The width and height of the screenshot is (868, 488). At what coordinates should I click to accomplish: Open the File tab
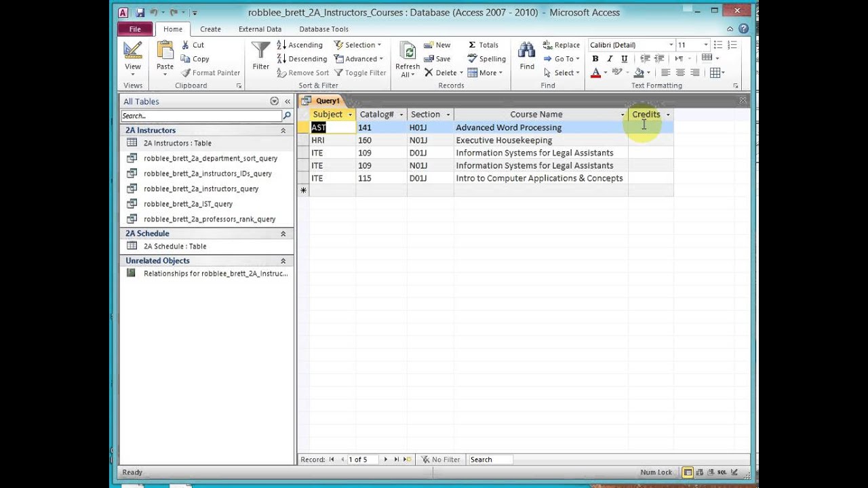click(x=135, y=29)
